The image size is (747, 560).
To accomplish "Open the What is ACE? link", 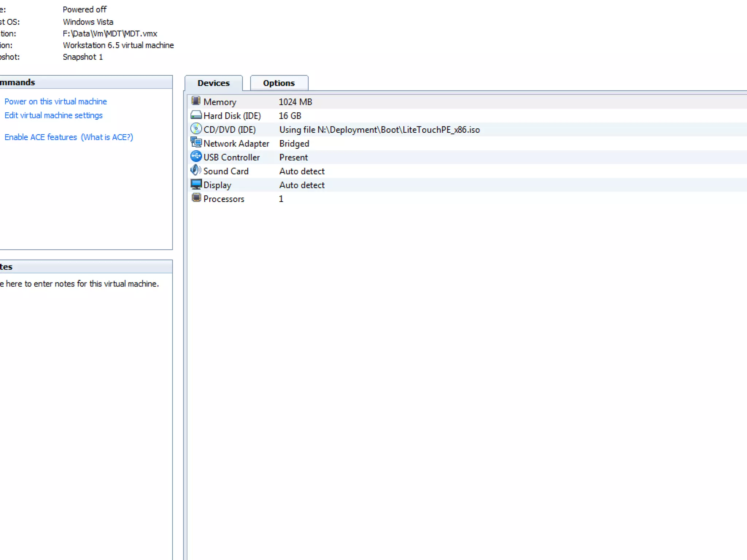I will [x=107, y=137].
